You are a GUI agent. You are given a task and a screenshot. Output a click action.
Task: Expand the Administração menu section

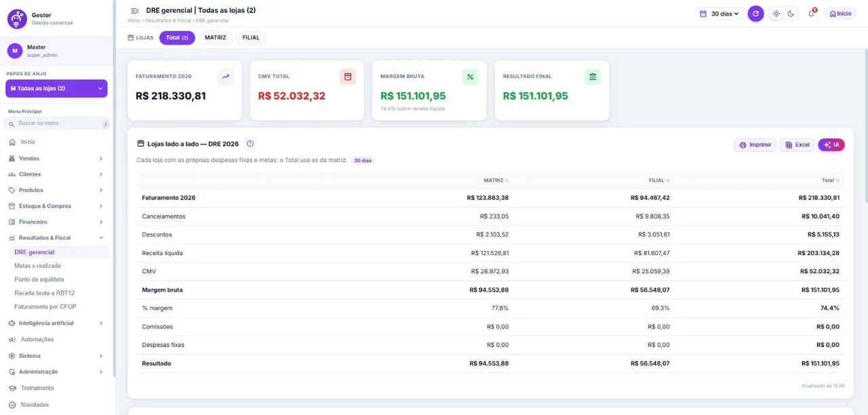(56, 372)
